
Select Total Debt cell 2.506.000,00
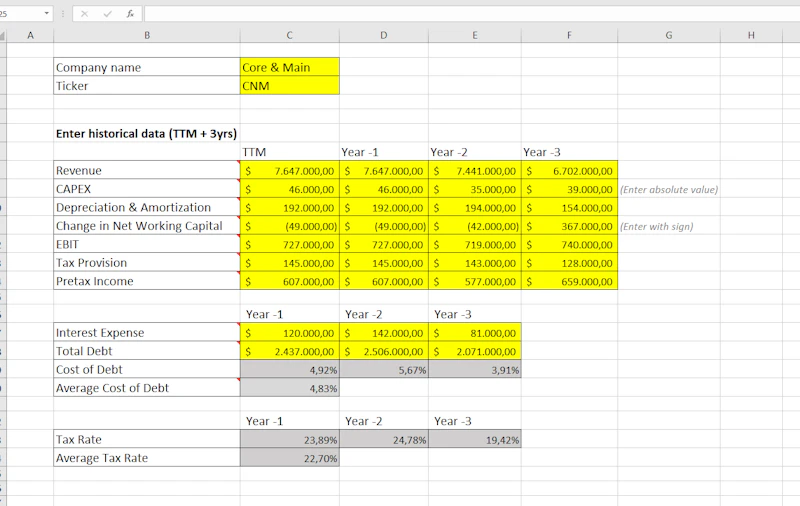[384, 350]
